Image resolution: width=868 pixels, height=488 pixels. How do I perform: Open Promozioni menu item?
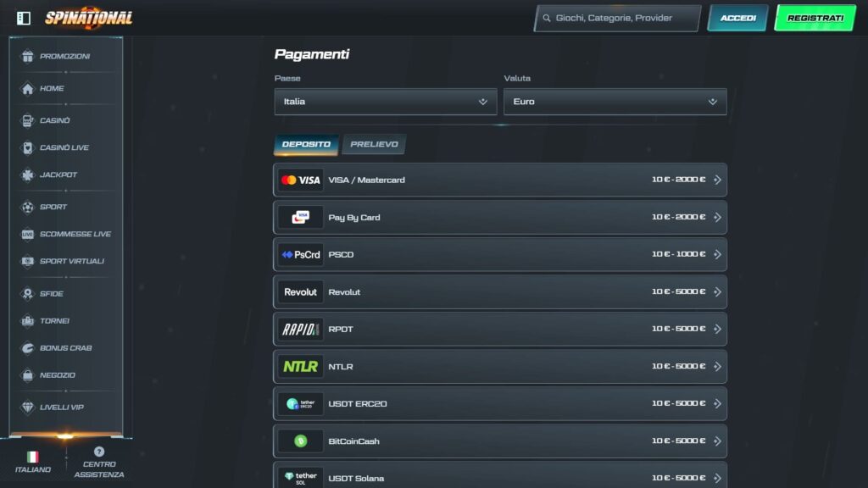pos(64,56)
